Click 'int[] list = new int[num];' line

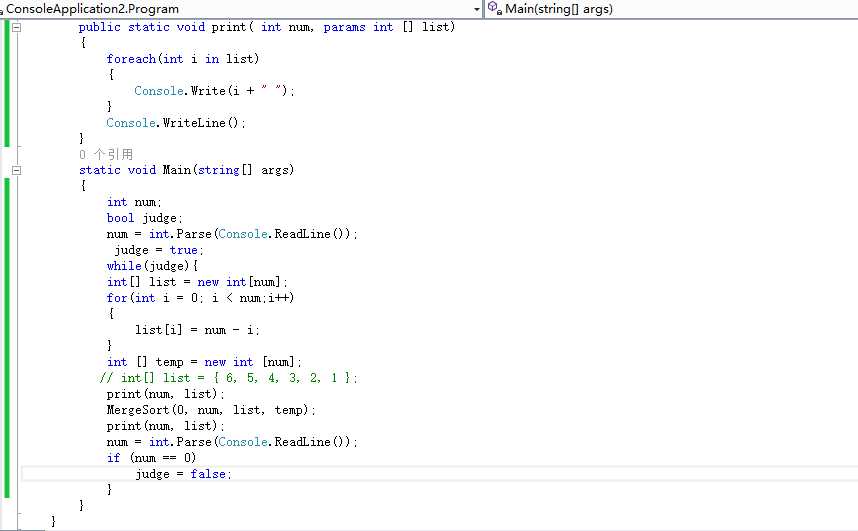tap(197, 282)
